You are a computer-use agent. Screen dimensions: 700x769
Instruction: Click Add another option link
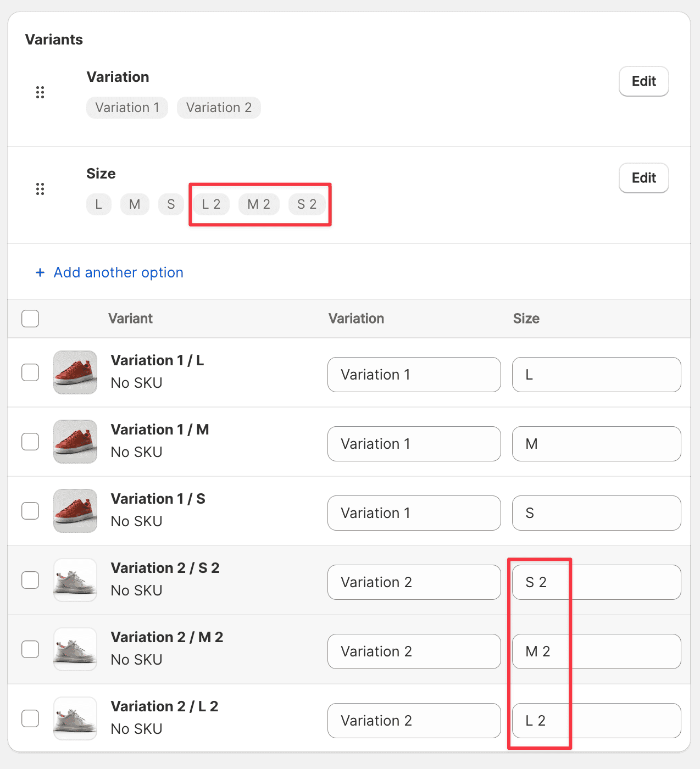point(118,272)
